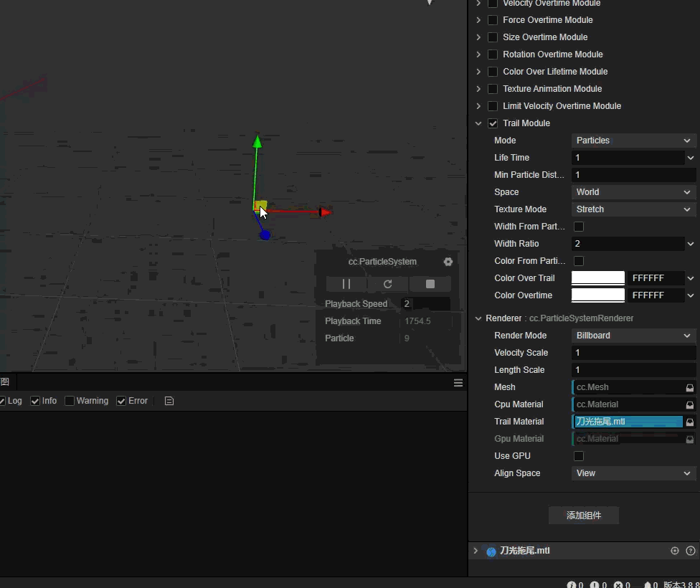Locate 刀光拖尾.mtl asset with target icon
Image resolution: width=700 pixels, height=588 pixels.
[675, 551]
